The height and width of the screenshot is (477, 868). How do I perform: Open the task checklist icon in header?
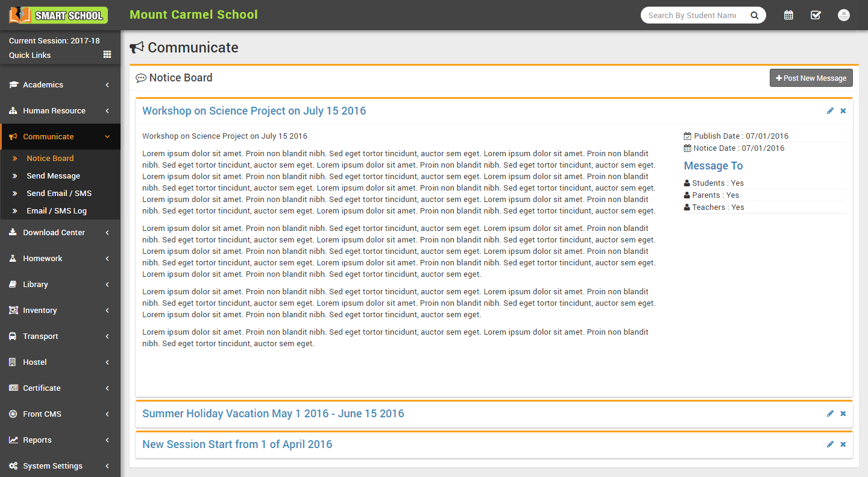tap(816, 15)
